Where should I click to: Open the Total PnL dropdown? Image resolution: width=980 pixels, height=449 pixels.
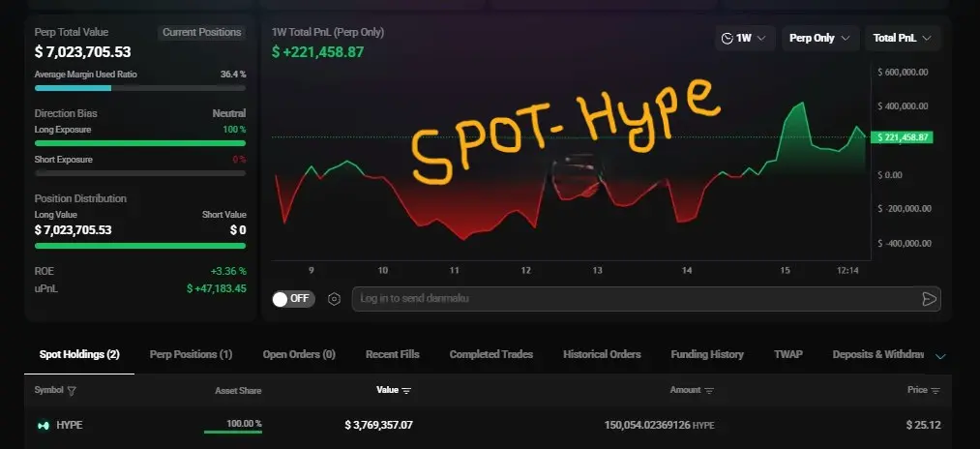[x=903, y=38]
